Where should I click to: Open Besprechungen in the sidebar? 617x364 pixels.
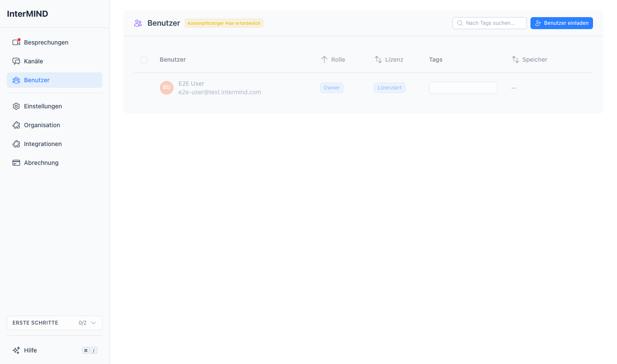click(54, 42)
